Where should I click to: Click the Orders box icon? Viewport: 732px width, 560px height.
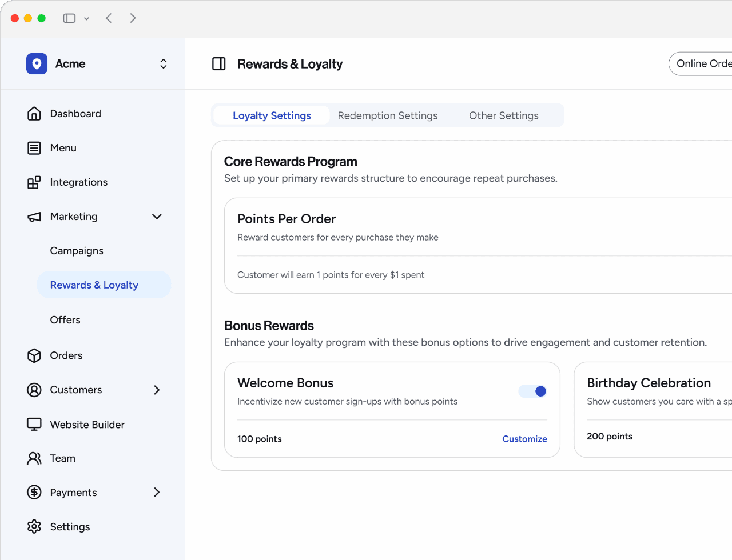click(x=34, y=355)
